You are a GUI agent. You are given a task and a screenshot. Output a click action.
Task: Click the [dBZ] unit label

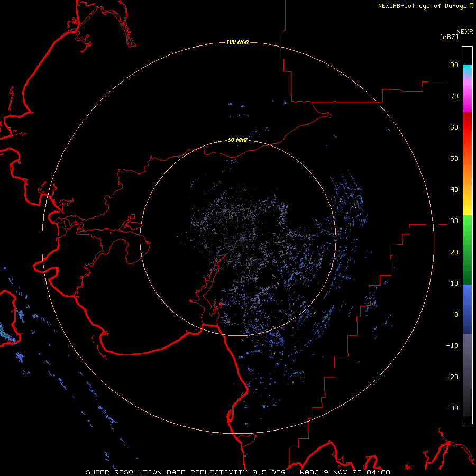click(449, 36)
